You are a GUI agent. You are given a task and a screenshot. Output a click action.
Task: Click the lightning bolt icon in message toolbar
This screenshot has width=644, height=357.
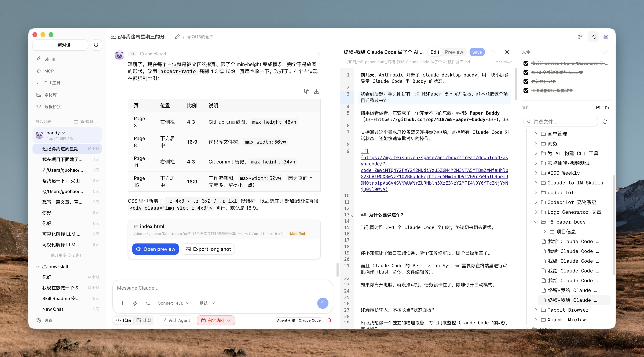click(x=135, y=303)
